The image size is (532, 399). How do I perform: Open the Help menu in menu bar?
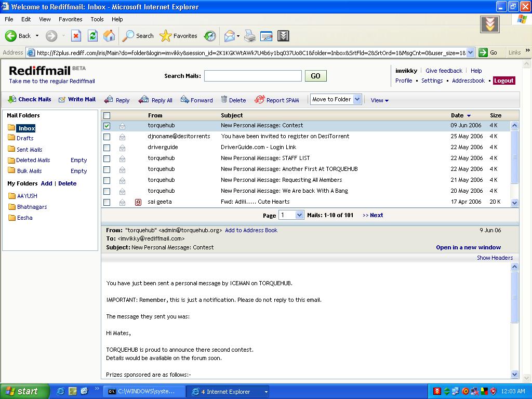click(x=117, y=19)
